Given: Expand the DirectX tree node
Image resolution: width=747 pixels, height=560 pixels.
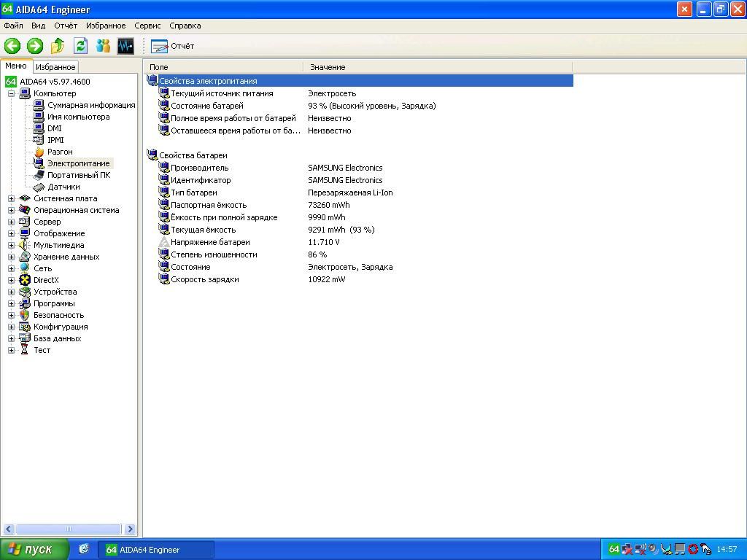Looking at the screenshot, I should coord(12,280).
